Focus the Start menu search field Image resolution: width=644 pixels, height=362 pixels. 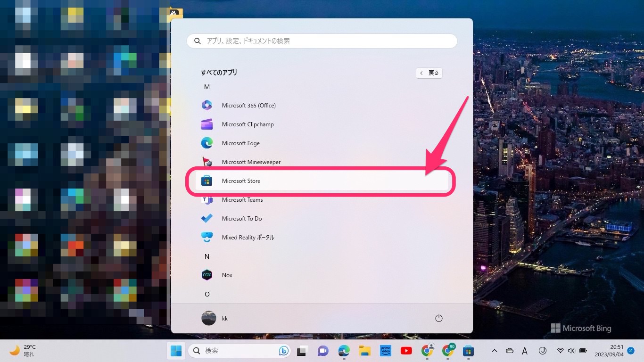pos(322,41)
